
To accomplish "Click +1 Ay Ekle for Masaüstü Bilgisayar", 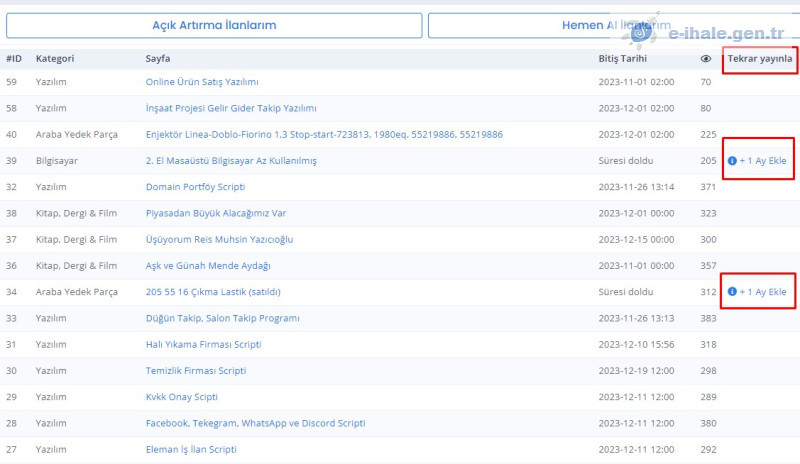I will 763,160.
